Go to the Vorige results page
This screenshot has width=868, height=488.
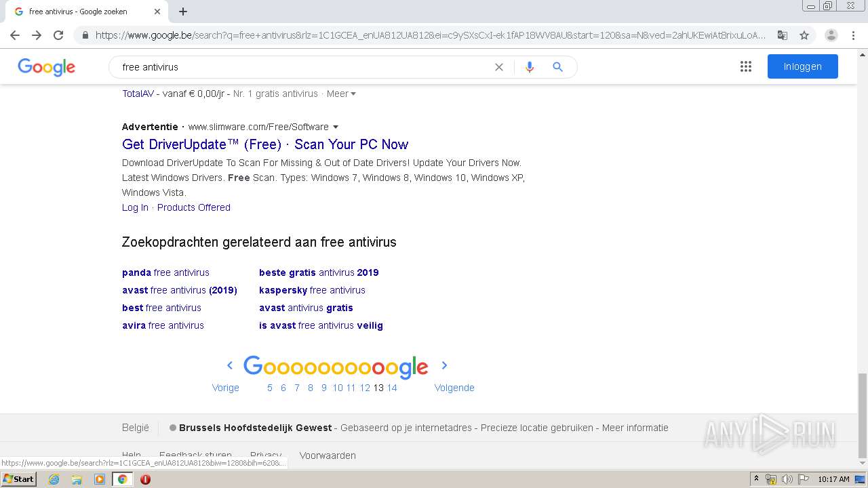pyautogui.click(x=226, y=388)
